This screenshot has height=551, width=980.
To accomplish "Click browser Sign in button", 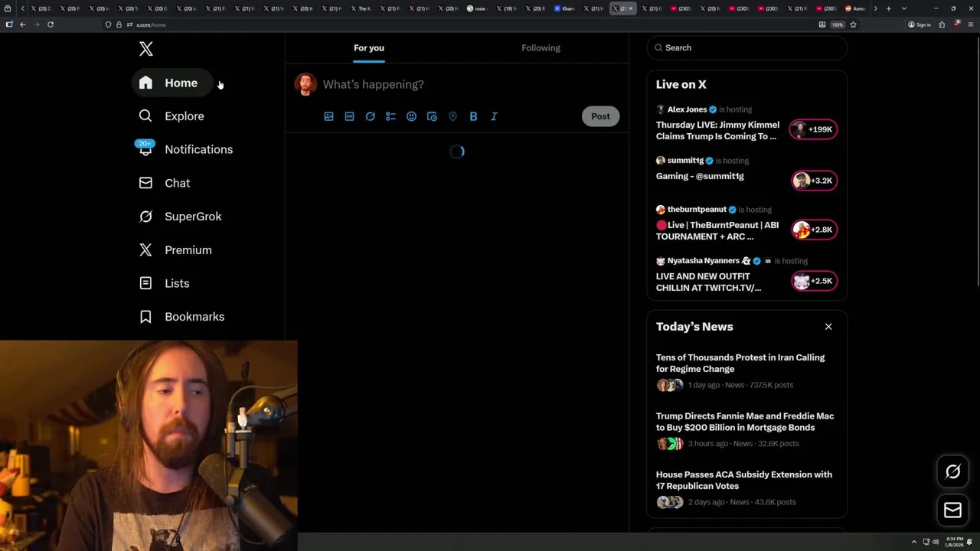I will [x=920, y=24].
